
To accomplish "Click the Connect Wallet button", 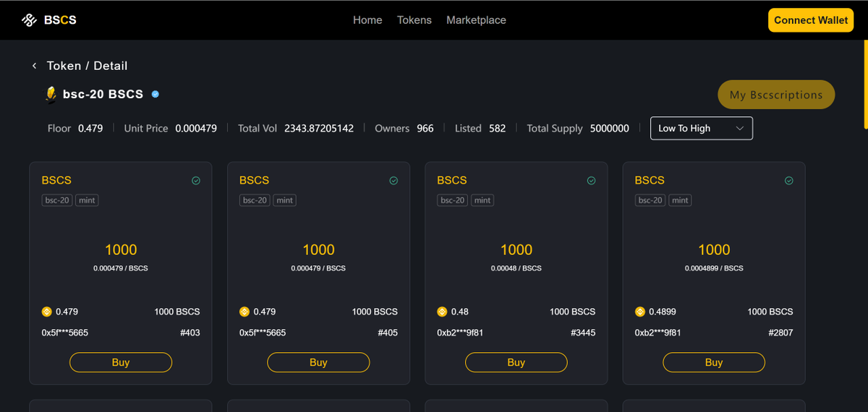I will [x=811, y=20].
